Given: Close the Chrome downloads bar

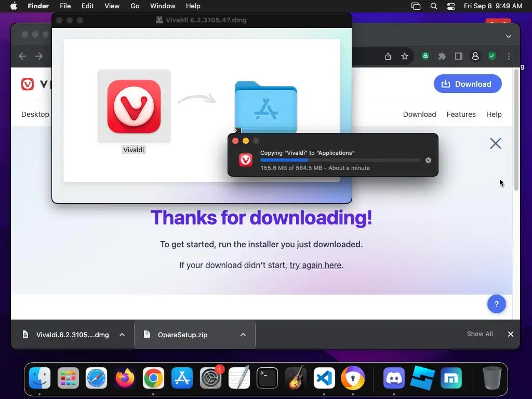Looking at the screenshot, I should [x=510, y=334].
